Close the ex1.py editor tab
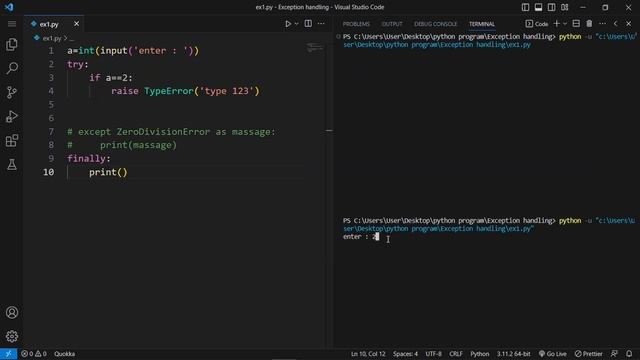 coord(76,24)
